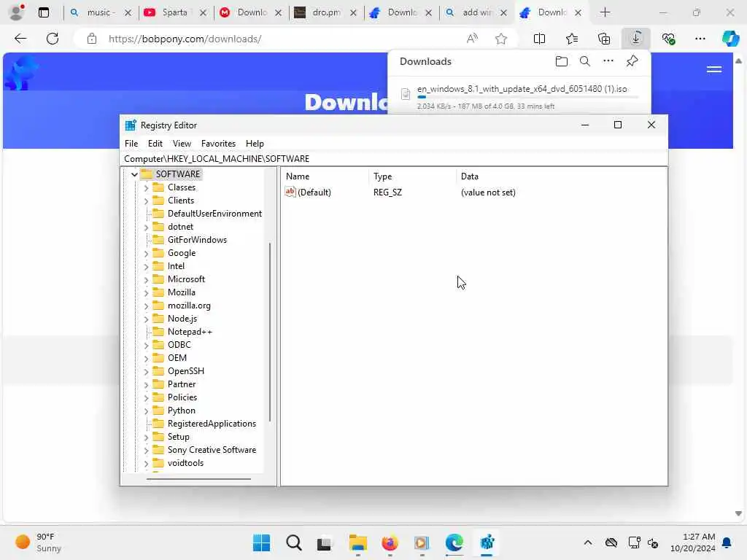The image size is (747, 560).
Task: Open downloads folder from Downloads panel
Action: click(x=561, y=61)
